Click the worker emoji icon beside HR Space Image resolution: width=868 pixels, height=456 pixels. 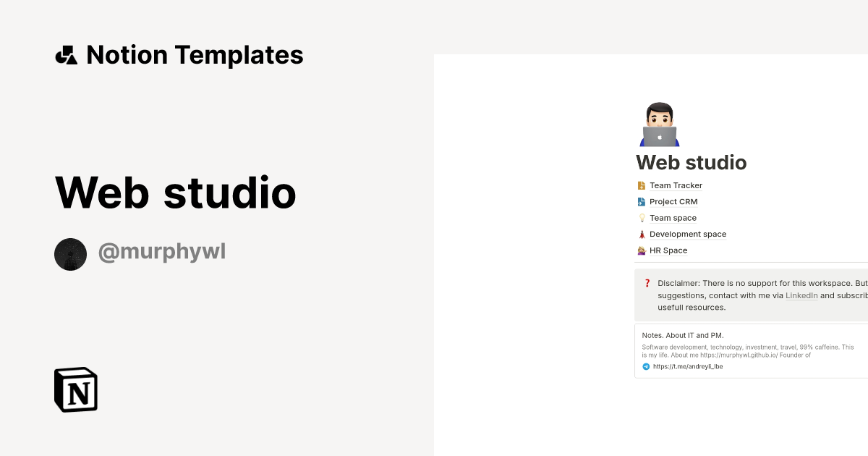tap(641, 250)
